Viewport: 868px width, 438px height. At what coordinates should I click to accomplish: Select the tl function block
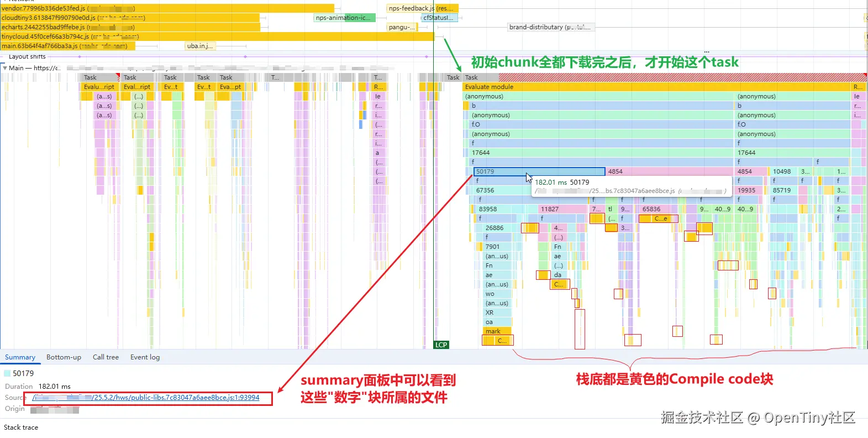click(x=611, y=209)
